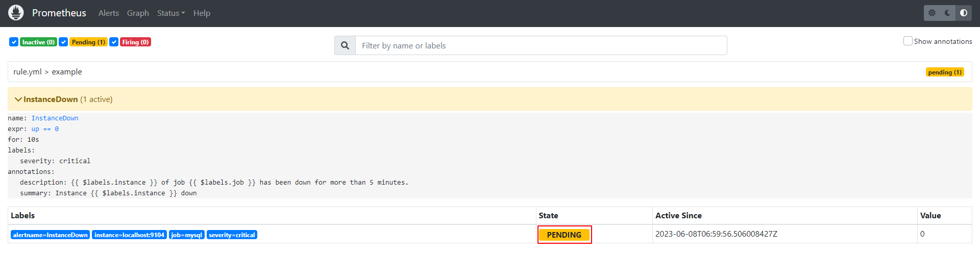Go to the Alerts page in navbar
Viewport: 980px width, 256px height.
coord(108,13)
